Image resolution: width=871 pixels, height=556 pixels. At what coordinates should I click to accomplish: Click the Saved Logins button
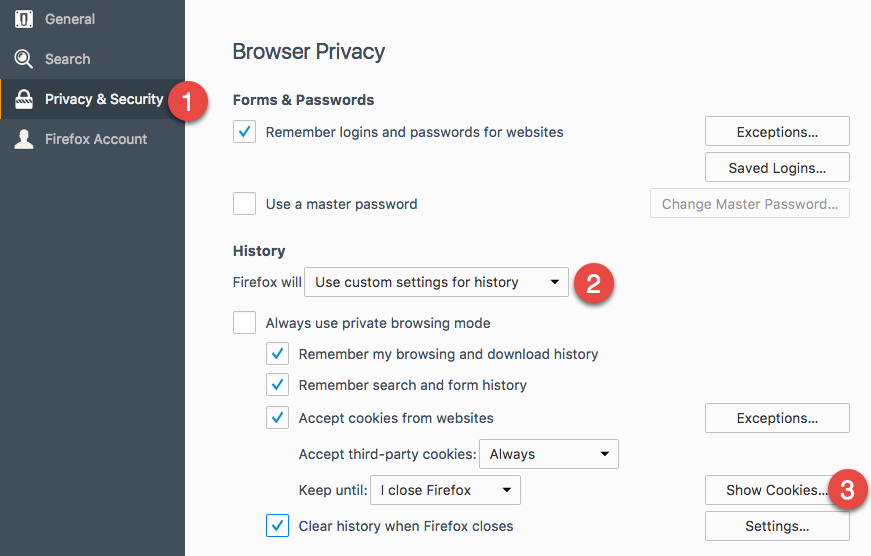click(777, 168)
